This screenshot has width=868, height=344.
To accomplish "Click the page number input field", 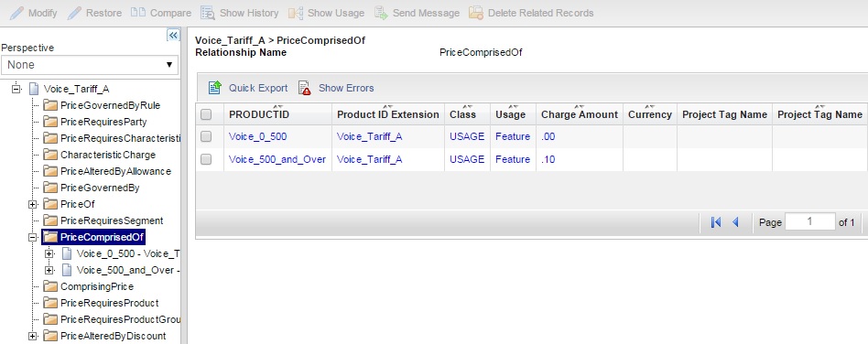I will (x=810, y=221).
